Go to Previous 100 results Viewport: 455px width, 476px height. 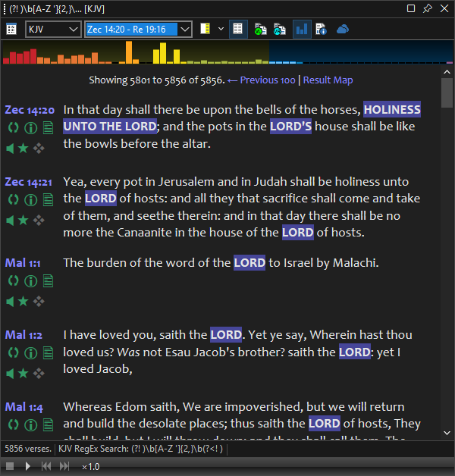point(261,80)
